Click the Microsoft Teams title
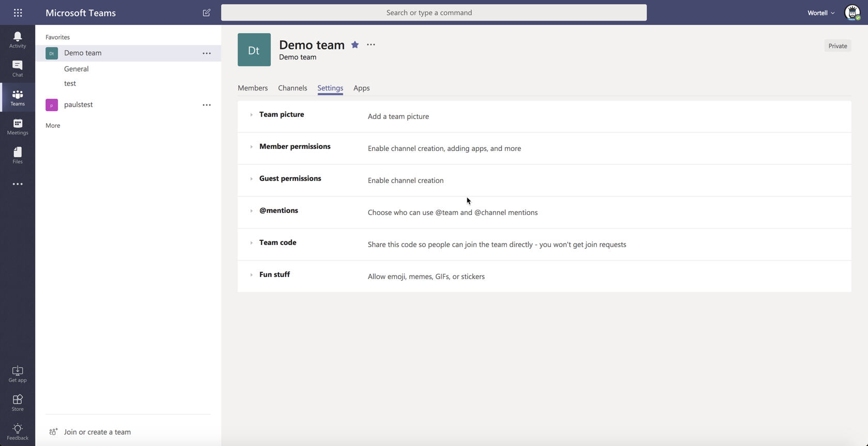Viewport: 868px width, 446px height. [81, 13]
